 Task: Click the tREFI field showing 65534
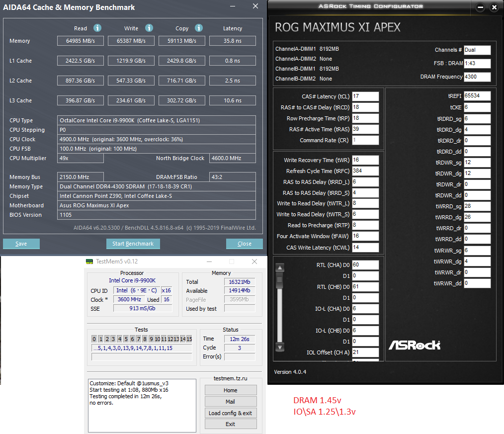(477, 96)
